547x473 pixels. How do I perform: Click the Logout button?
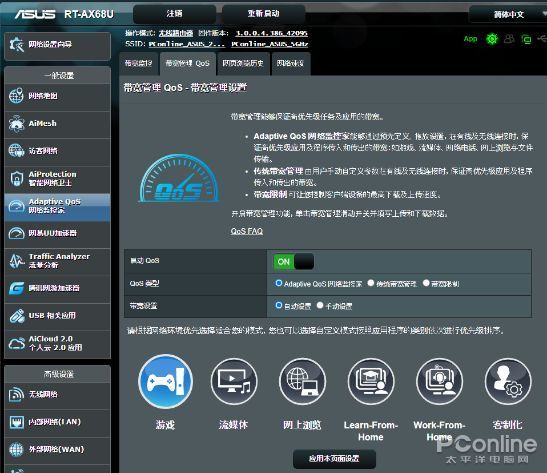click(174, 14)
